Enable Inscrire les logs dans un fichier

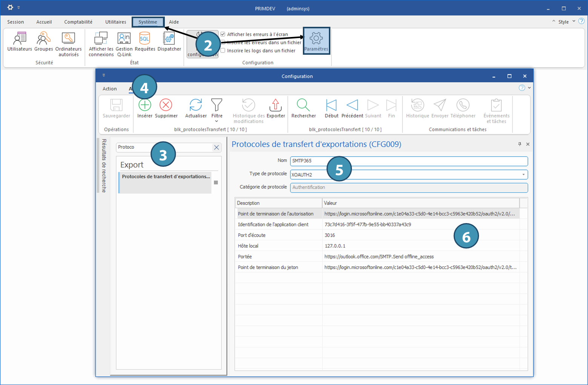click(x=223, y=51)
